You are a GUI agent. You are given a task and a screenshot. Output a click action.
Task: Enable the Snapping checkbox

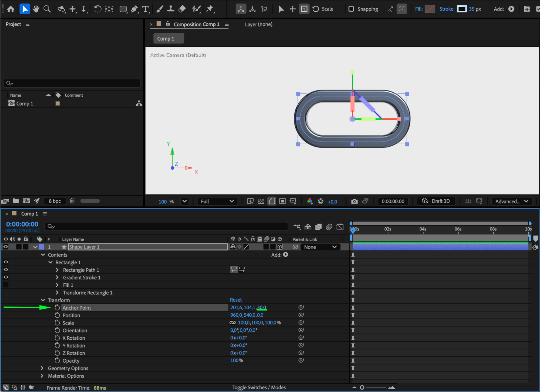point(351,9)
